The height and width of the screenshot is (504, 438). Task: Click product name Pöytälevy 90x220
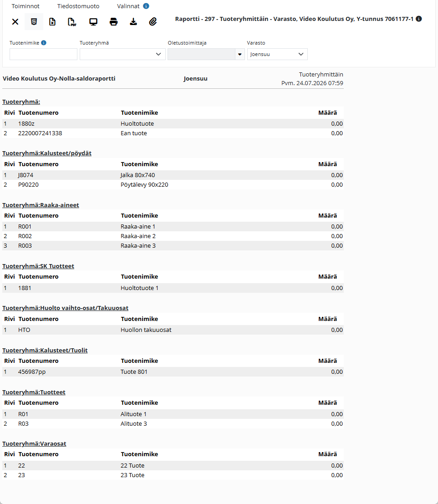click(x=144, y=185)
